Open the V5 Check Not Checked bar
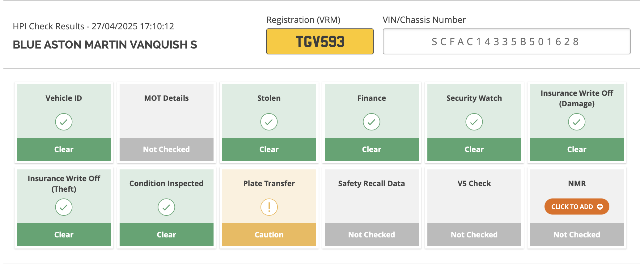 [474, 235]
